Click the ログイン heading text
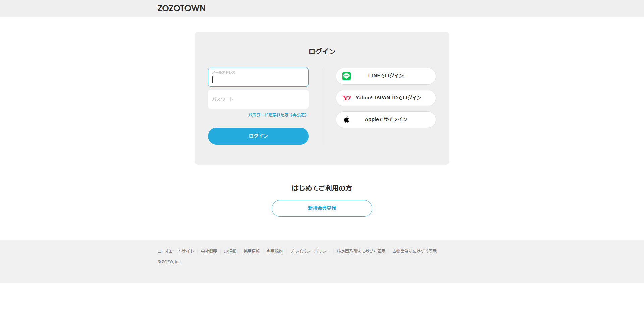The width and height of the screenshot is (644, 317). [x=322, y=52]
